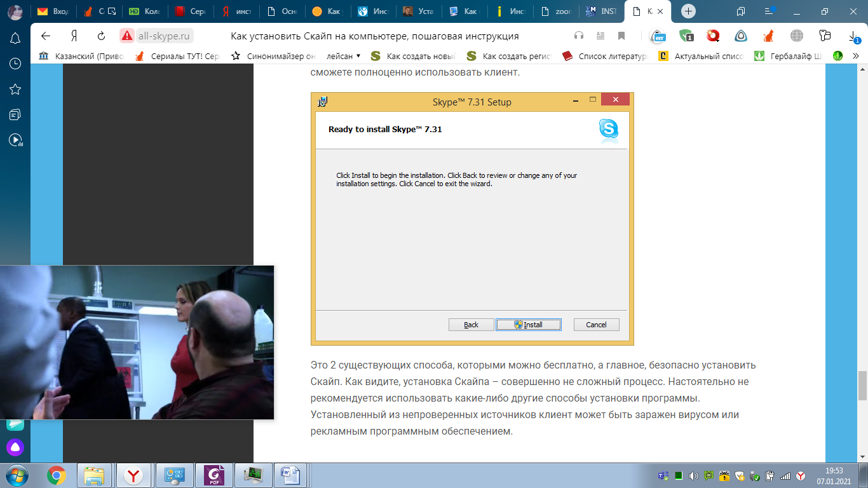Switch to the Gmail Входящие tab

(x=53, y=11)
